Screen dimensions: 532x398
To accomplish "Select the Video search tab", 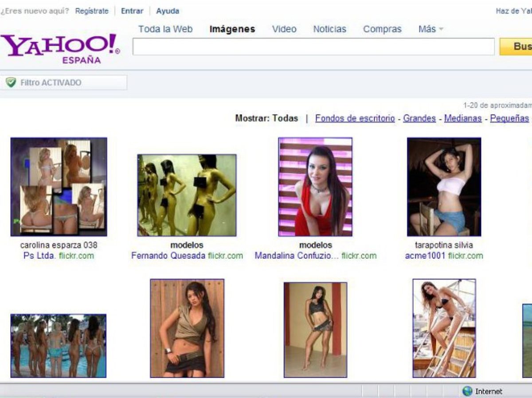I will point(284,29).
